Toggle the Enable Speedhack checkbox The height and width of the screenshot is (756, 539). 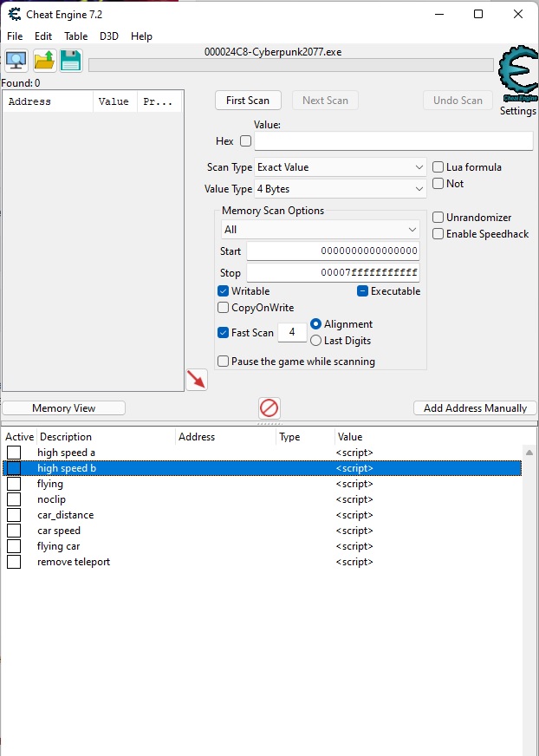click(438, 234)
